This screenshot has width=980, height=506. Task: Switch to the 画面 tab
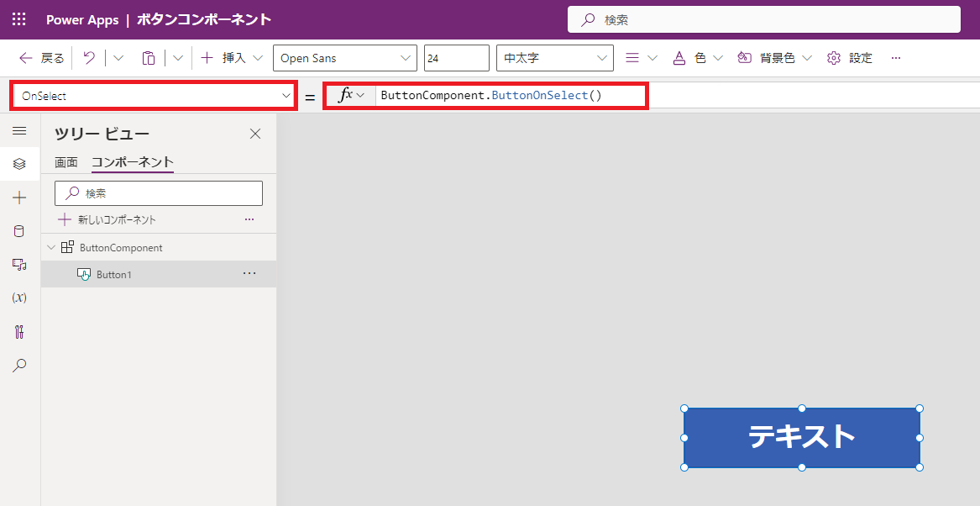[66, 161]
